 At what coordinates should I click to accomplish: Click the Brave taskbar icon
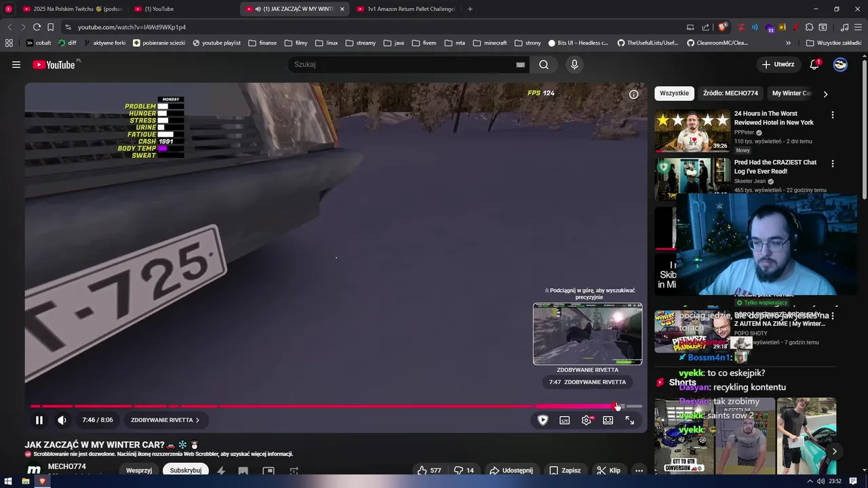point(42,481)
